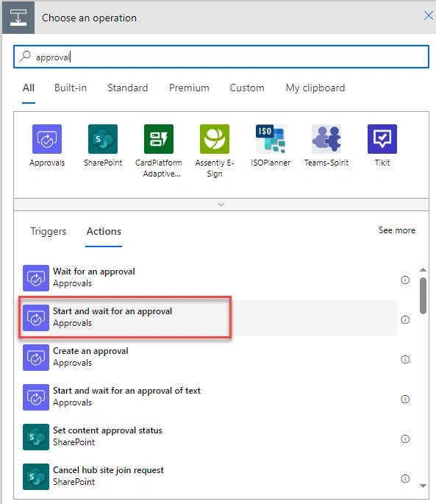Click the search box containing approval
The width and height of the screenshot is (436, 504).
point(221,57)
